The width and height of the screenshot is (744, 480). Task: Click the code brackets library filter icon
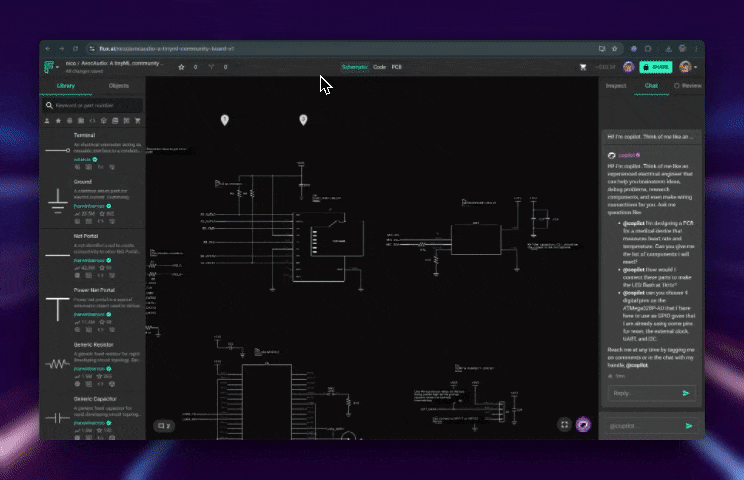93,121
